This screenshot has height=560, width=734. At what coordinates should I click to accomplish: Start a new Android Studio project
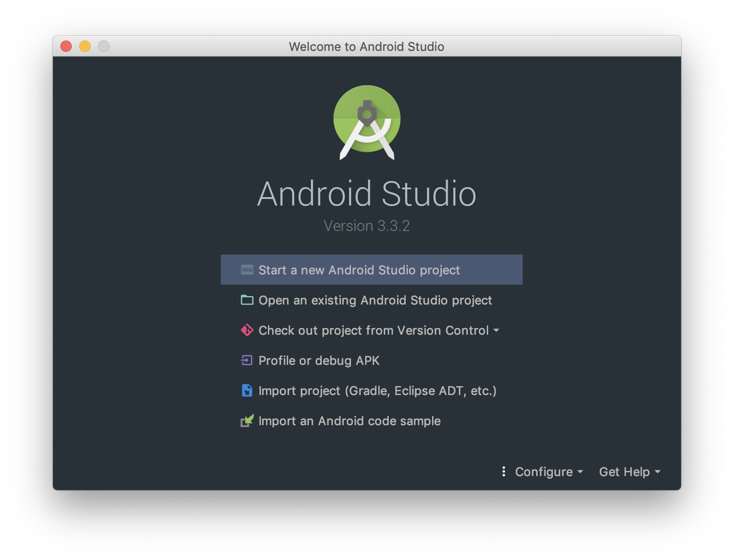372,270
